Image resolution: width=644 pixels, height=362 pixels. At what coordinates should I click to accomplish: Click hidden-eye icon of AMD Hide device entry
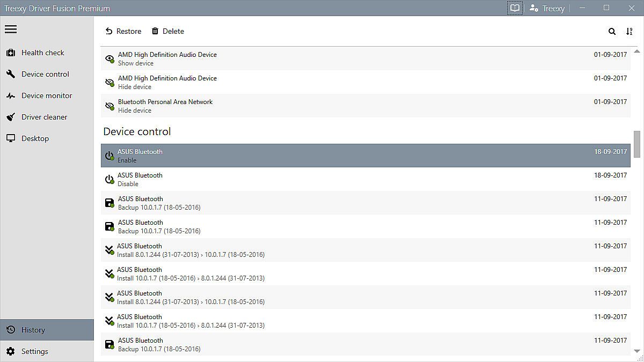tap(109, 83)
